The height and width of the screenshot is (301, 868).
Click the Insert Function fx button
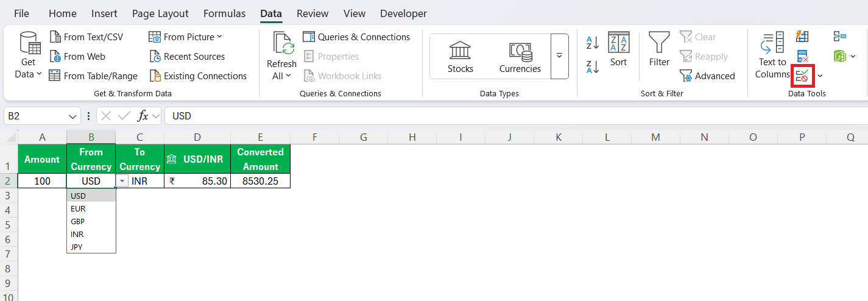tap(143, 116)
